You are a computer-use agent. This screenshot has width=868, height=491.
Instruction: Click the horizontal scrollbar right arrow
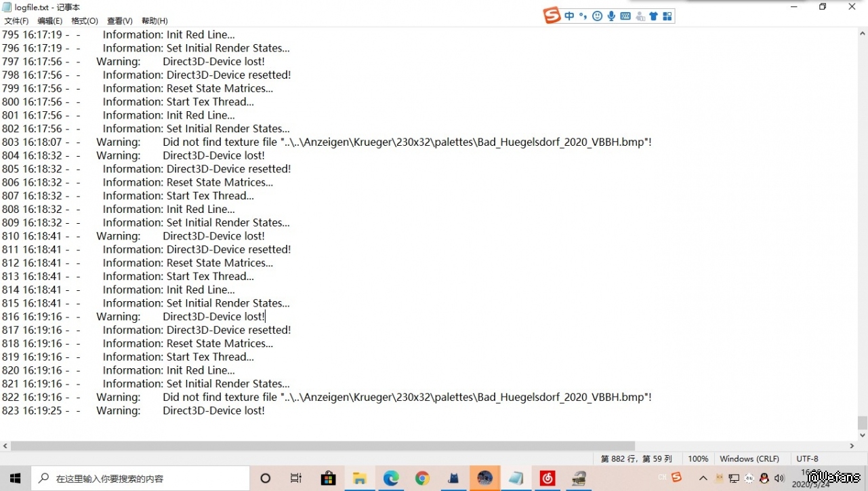852,446
